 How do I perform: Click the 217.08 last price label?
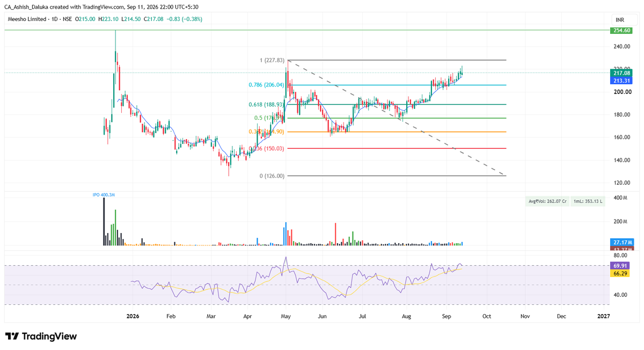click(621, 73)
